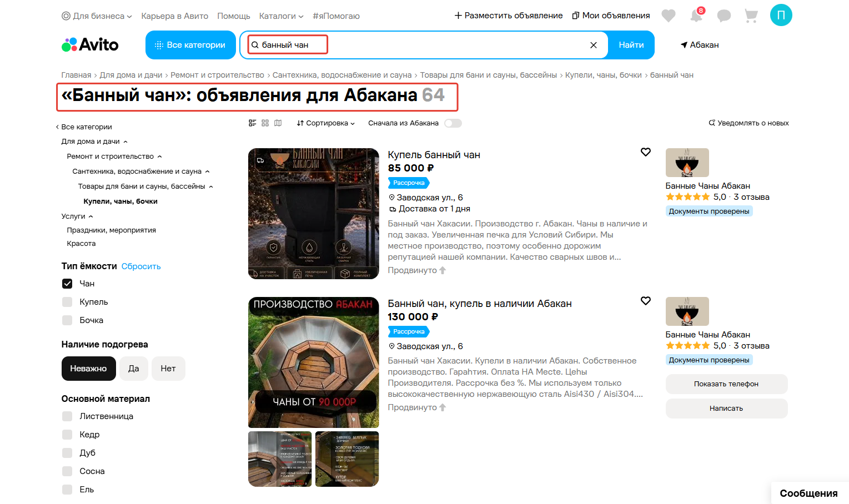The width and height of the screenshot is (849, 504).
Task: Click the 'Найти' search button
Action: [631, 45]
